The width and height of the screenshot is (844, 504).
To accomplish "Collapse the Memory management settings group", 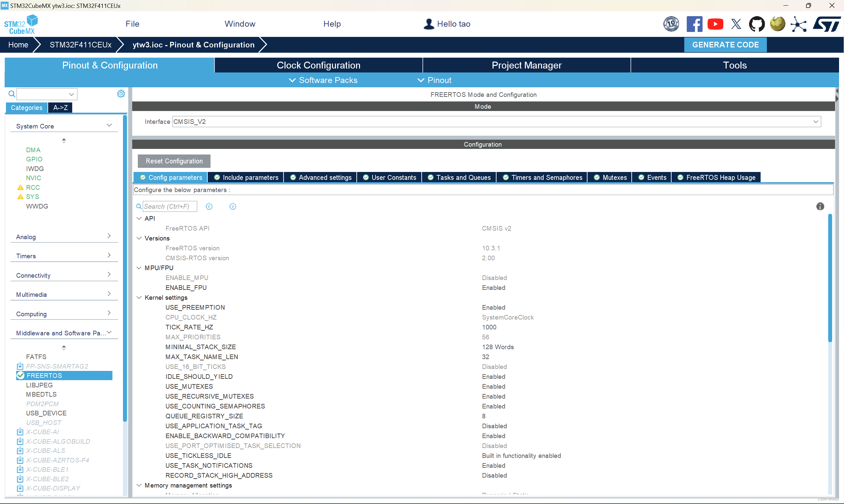I will 139,485.
